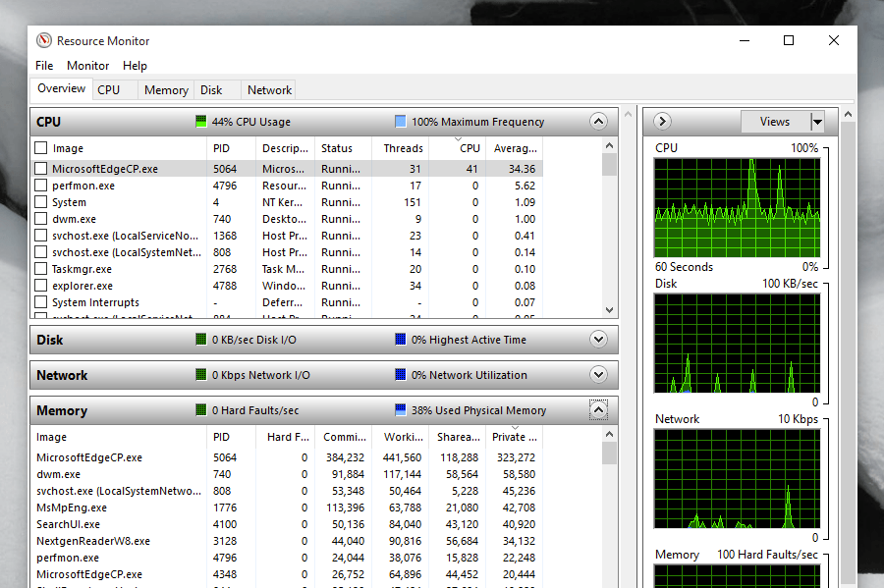Check the svchost.exe LocalSystemNet checkbox
Screen dimensions: 884x588
point(40,251)
